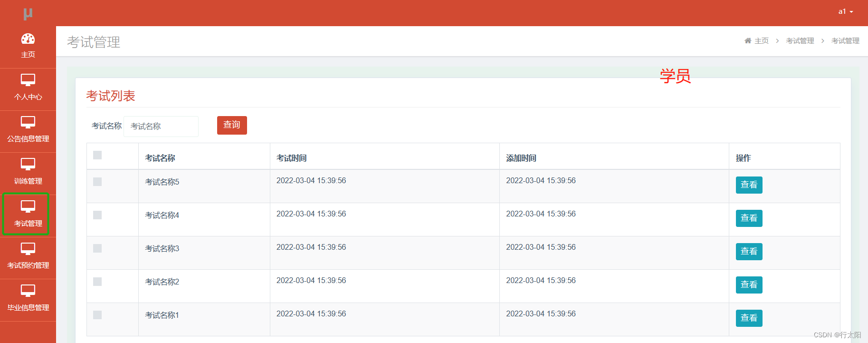Check the box for 考试名称4 row
The image size is (868, 343).
click(97, 215)
